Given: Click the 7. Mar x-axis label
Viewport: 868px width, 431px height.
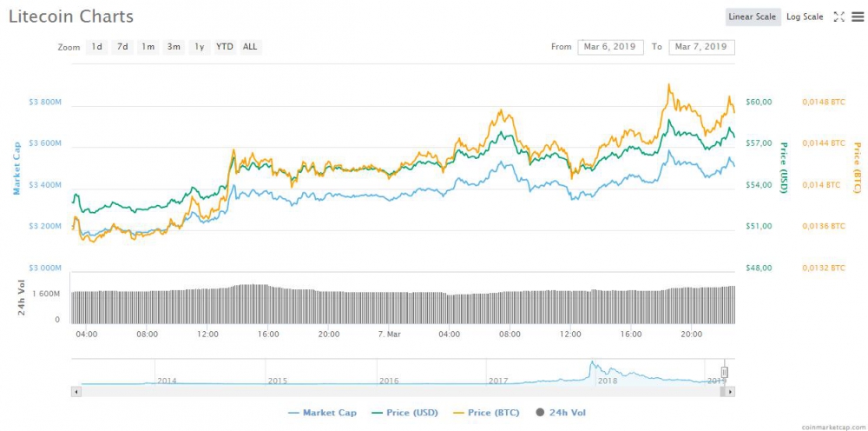Looking at the screenshot, I should [x=389, y=334].
